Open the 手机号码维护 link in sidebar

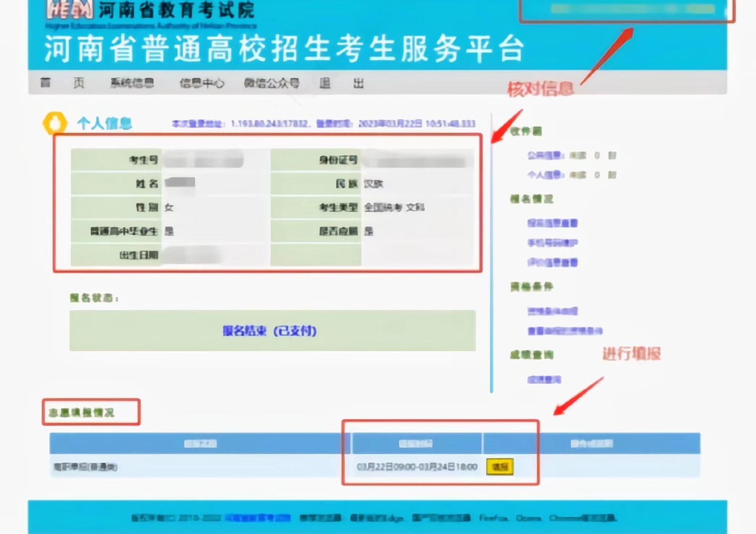coord(552,243)
